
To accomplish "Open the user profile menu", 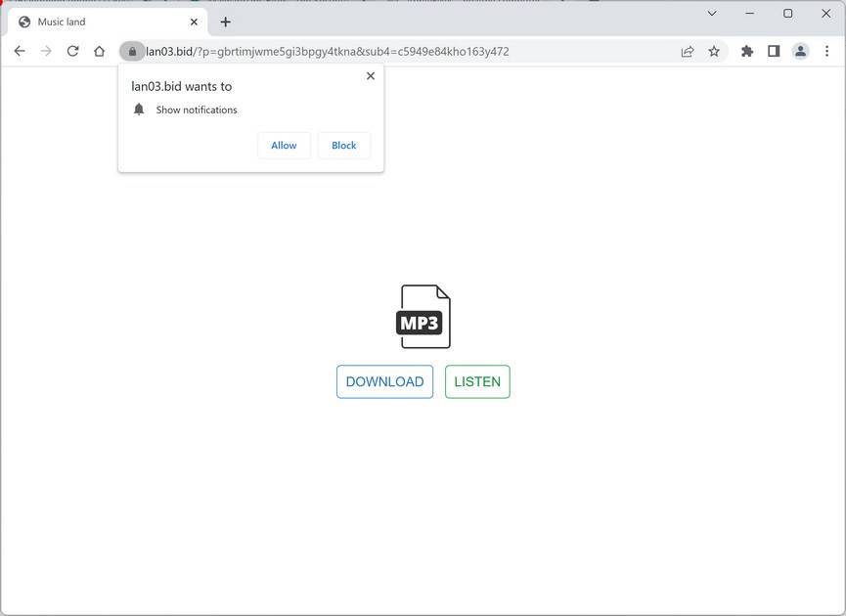I will coord(800,51).
